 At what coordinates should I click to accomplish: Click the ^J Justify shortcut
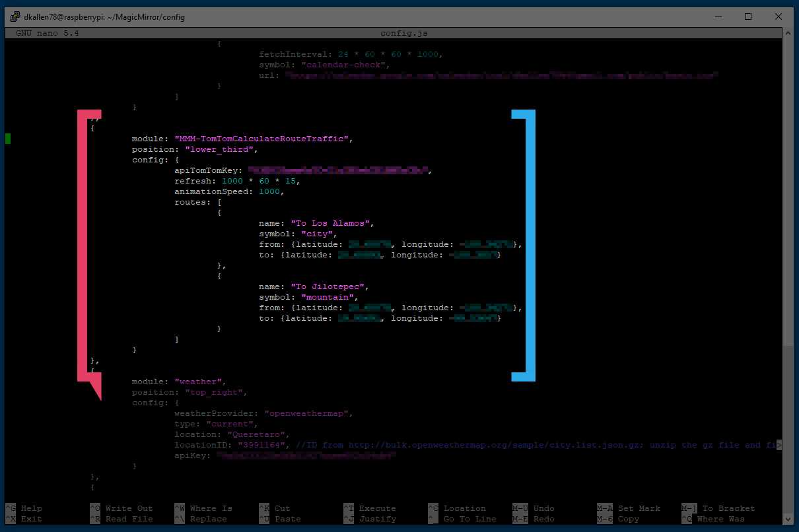[x=370, y=519]
